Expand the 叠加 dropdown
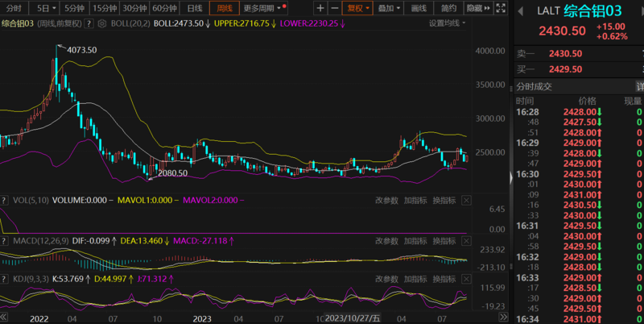Screen dimensions: 644x324 point(389,8)
